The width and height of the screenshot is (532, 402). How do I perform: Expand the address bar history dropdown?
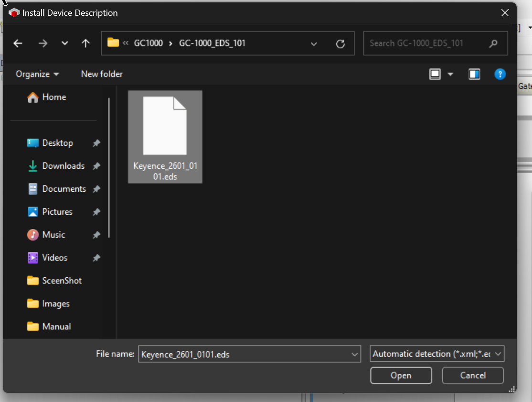(x=314, y=43)
